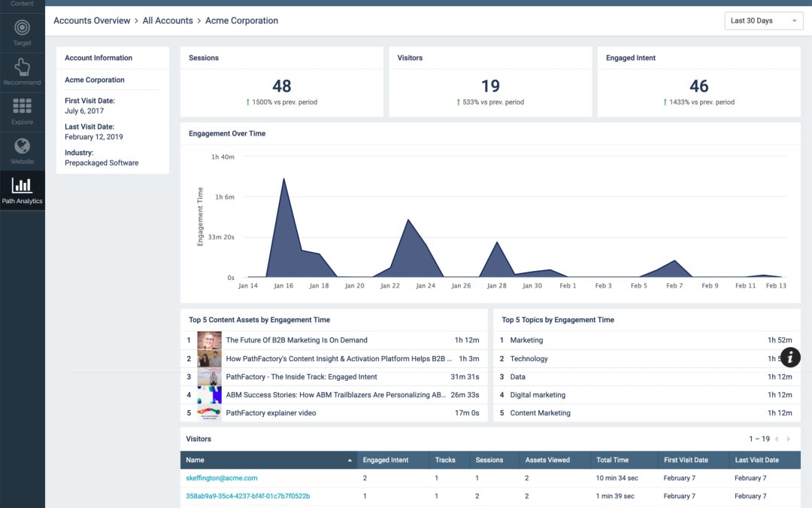Open thumbnail for PathFactory explainer video
The height and width of the screenshot is (508, 812).
coord(209,413)
